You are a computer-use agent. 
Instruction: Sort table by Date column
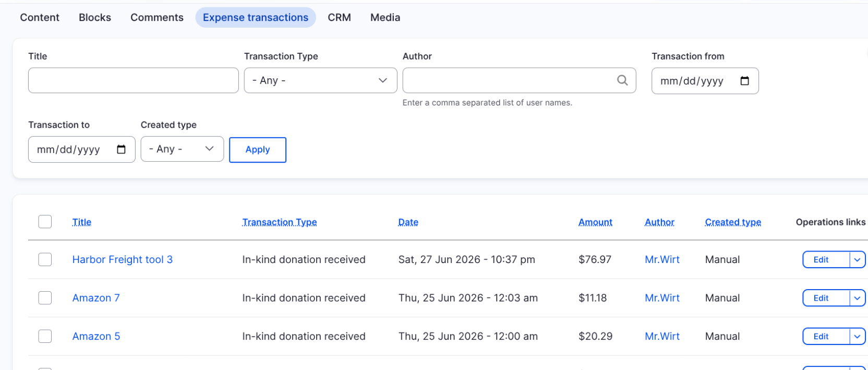tap(408, 222)
